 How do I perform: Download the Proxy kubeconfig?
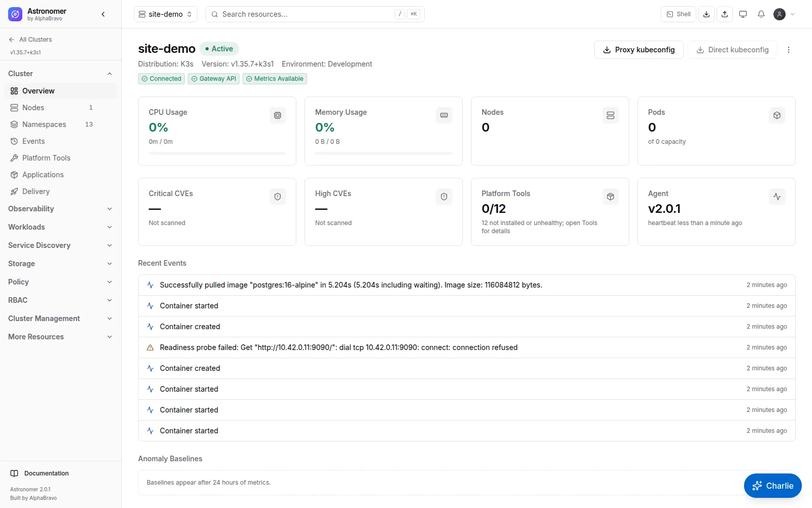click(x=638, y=50)
